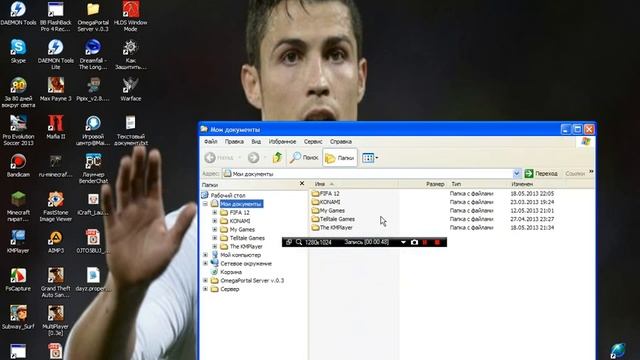The height and width of the screenshot is (360, 640).
Task: Expand KONAMI in the folder tree
Action: pyautogui.click(x=215, y=221)
